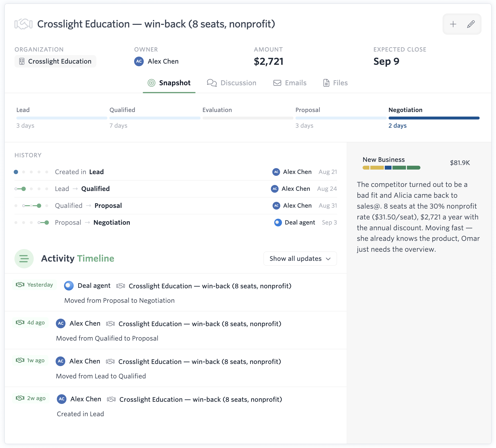
Task: Click Alex Chen avatar in Aug 31 history row
Action: click(x=276, y=205)
